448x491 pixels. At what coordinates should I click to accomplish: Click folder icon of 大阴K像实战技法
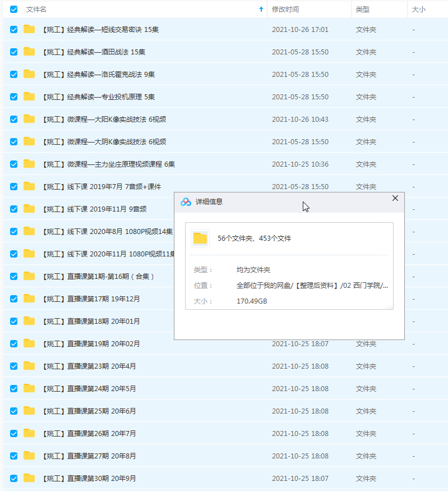click(29, 141)
